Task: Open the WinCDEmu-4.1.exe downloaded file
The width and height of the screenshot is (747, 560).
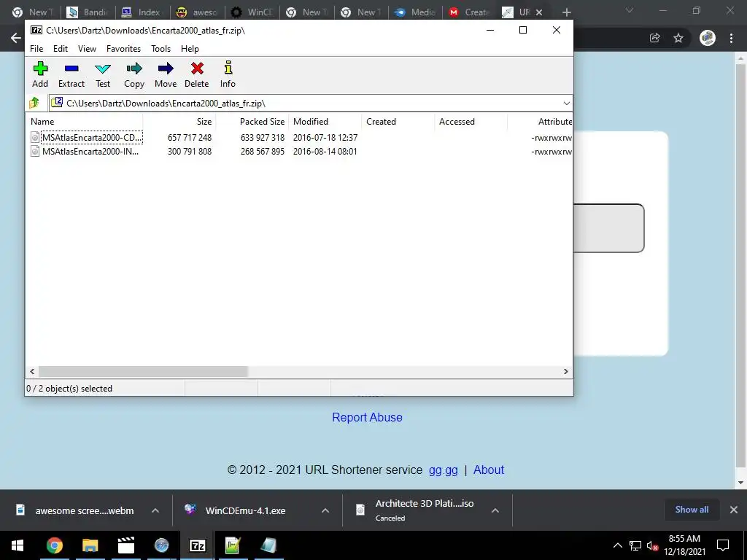Action: pyautogui.click(x=245, y=510)
